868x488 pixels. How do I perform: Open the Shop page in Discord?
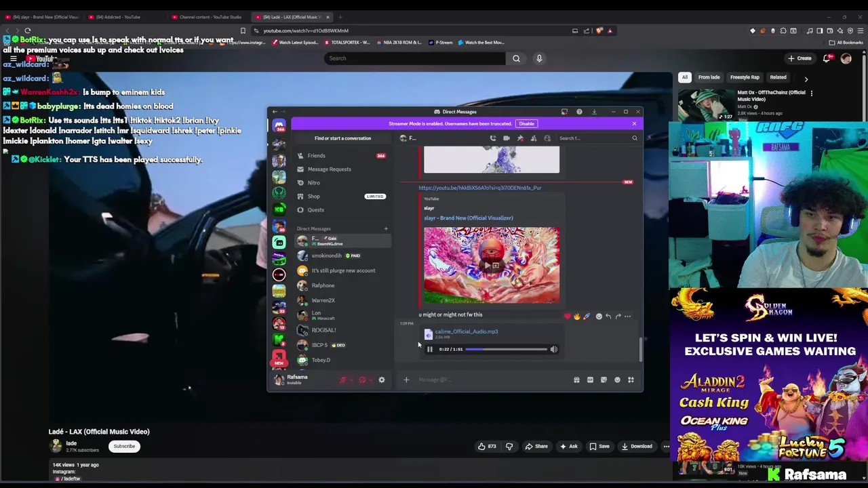342,197
